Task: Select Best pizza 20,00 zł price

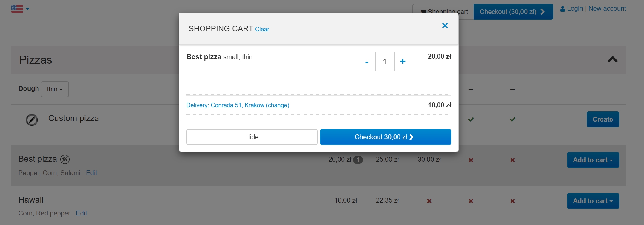Action: click(340, 160)
